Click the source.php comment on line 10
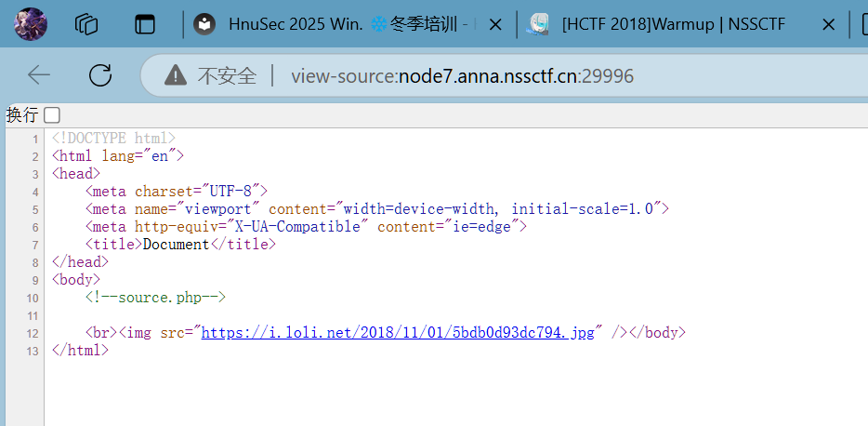This screenshot has height=426, width=868. point(155,298)
